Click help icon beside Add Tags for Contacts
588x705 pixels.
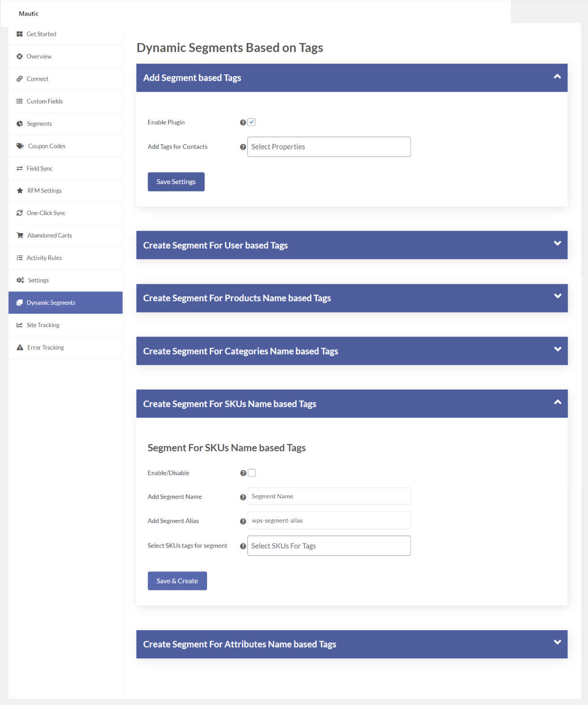pos(243,147)
